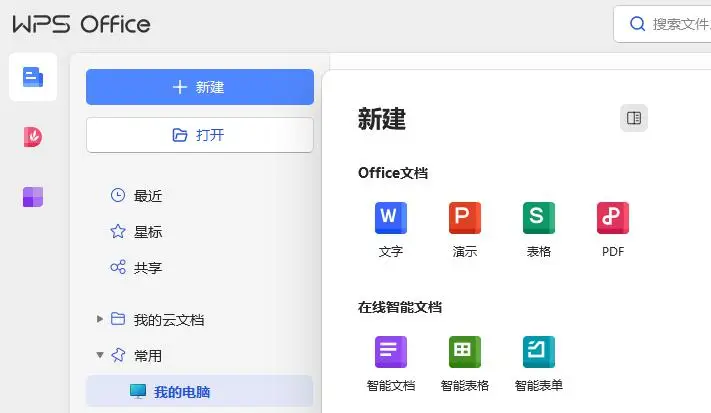Collapse the 常用 section arrow

100,355
